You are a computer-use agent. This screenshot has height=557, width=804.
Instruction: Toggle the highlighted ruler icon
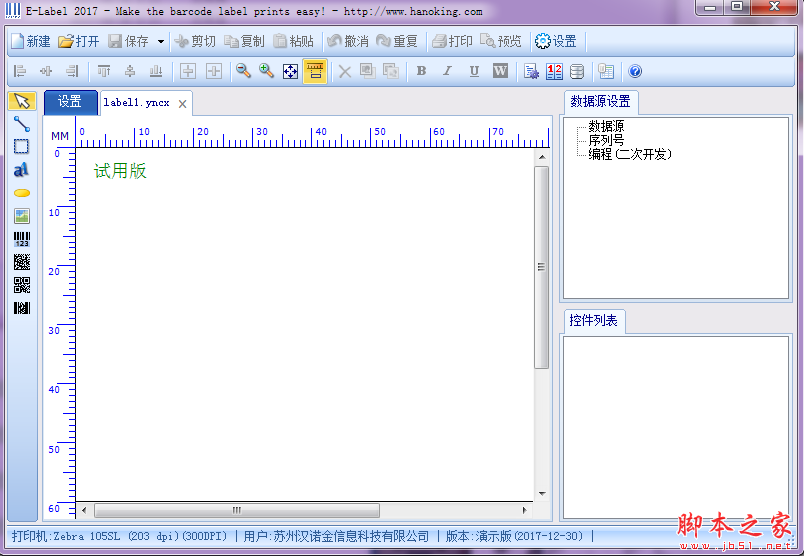[315, 71]
